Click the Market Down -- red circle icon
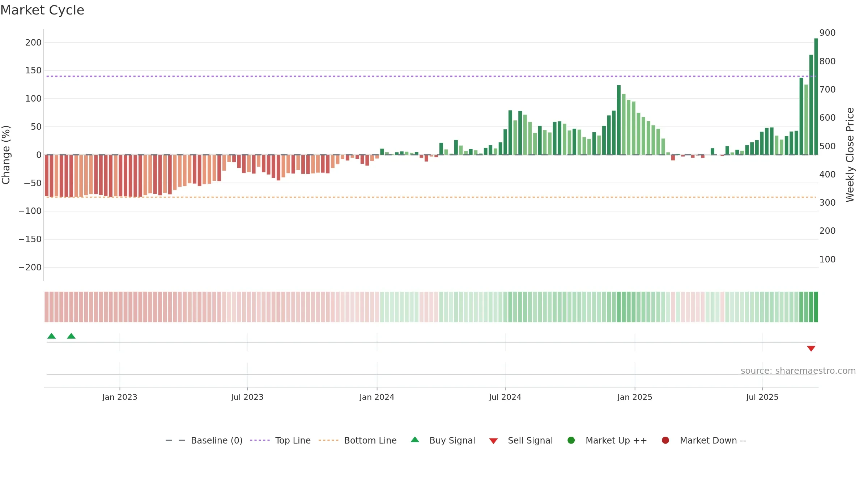The height and width of the screenshot is (488, 868). (x=665, y=440)
